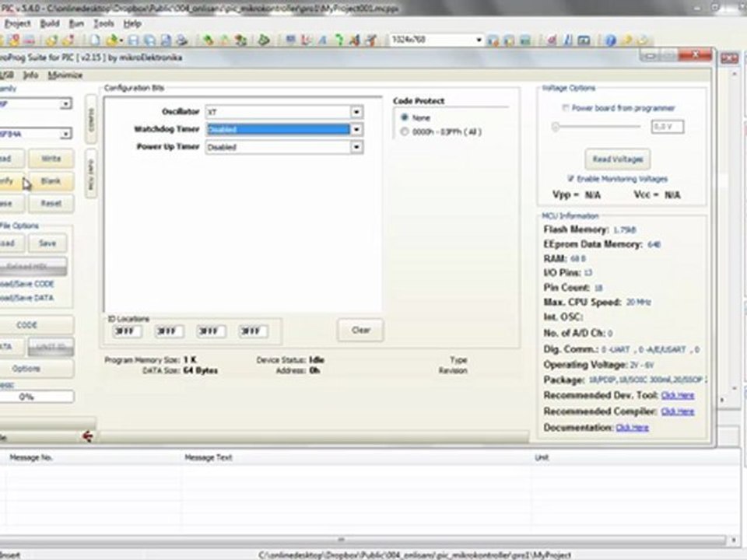Click the Save button under File Options
This screenshot has width=747, height=560.
pos(47,243)
